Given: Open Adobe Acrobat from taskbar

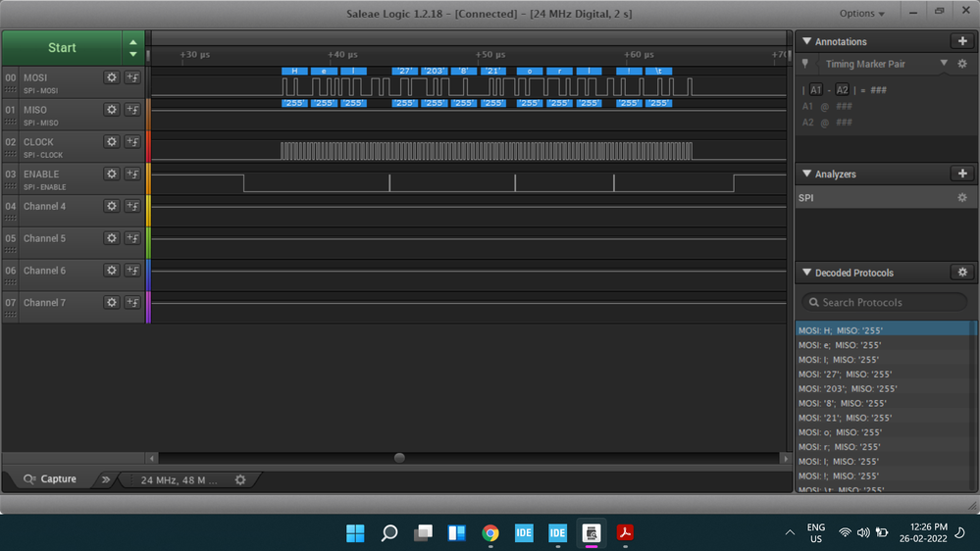Looking at the screenshot, I should (x=625, y=533).
